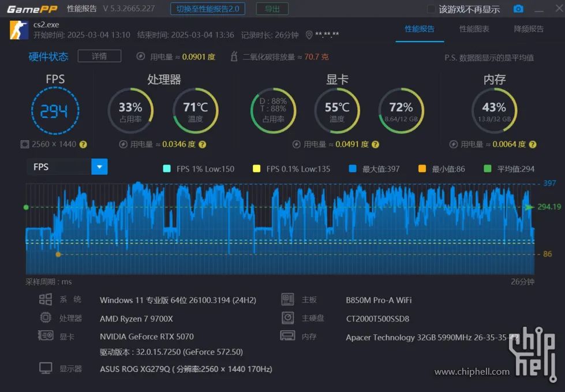Click the '采样周期 : ms' label under the chart
The width and height of the screenshot is (565, 392).
[x=48, y=282]
